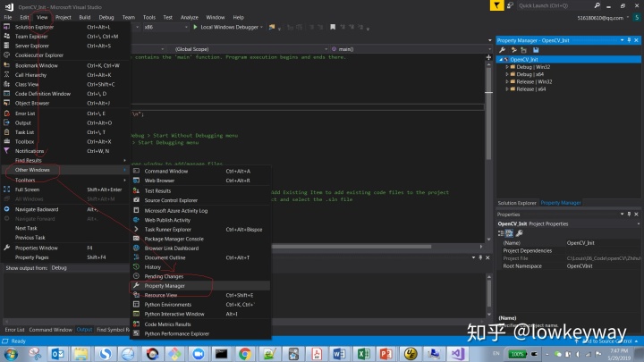Pin the Property Manager panel
This screenshot has width=644, height=362.
pos(629,40)
